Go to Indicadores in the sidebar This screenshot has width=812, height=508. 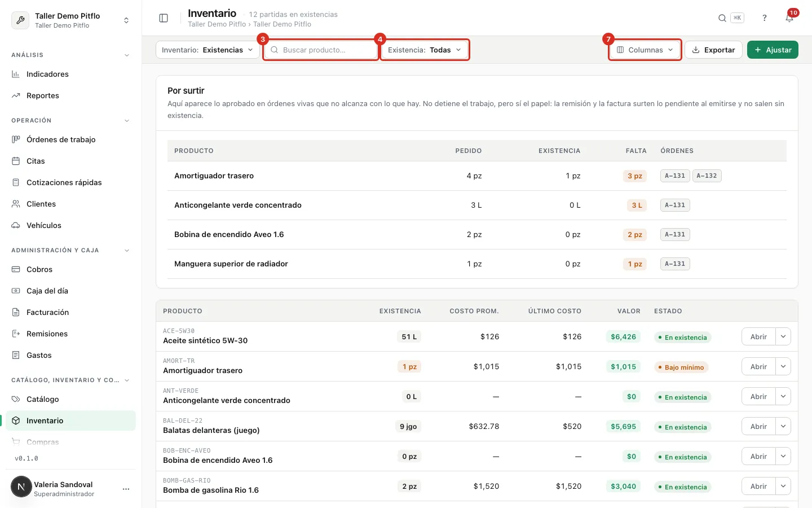coord(70,74)
